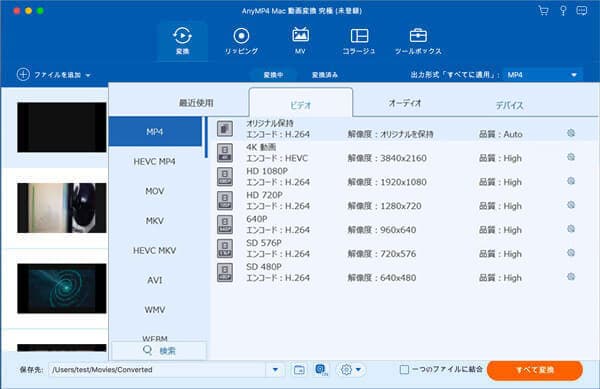Open settings gear for 4K 動画 preset
This screenshot has height=389, width=600.
coord(571,157)
